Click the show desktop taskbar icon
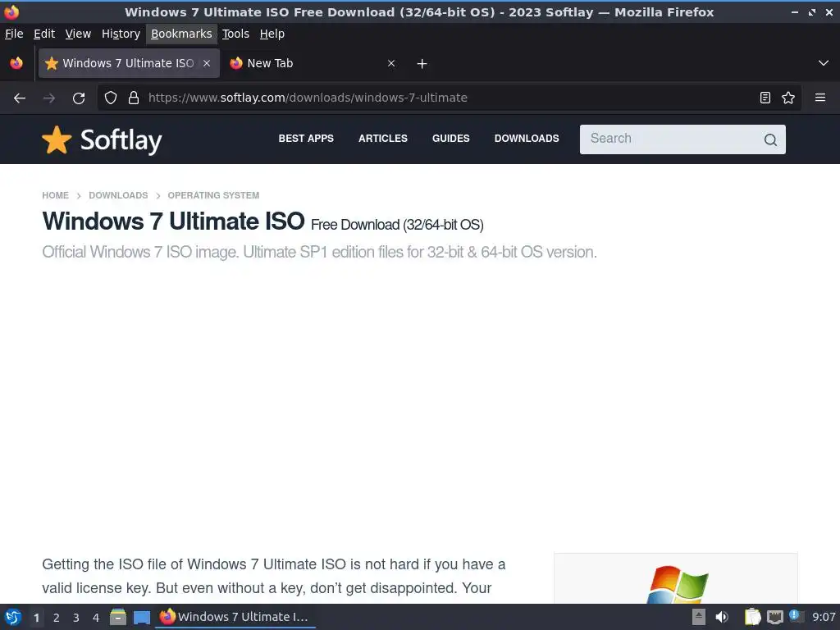The height and width of the screenshot is (630, 840). [x=141, y=617]
